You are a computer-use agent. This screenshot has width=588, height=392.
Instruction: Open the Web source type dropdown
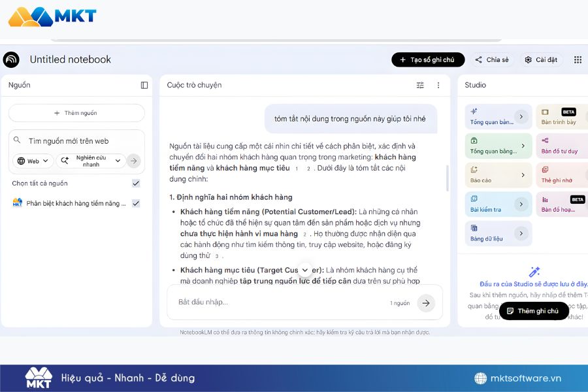33,161
